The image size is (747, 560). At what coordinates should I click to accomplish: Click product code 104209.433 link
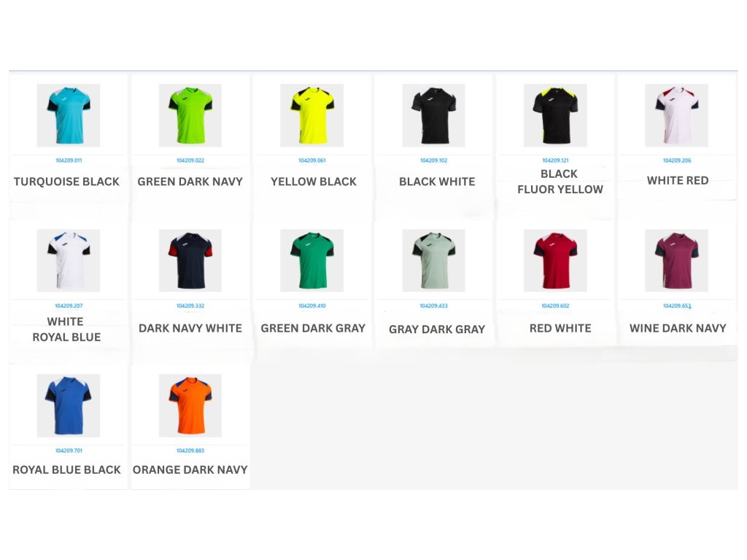[x=433, y=306]
